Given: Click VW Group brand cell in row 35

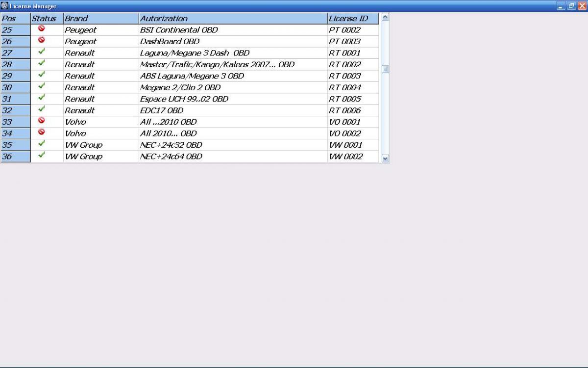Looking at the screenshot, I should (x=101, y=145).
